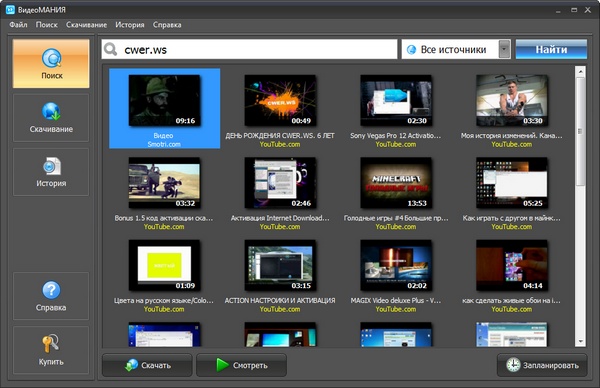Click the Найти search button

coord(551,49)
